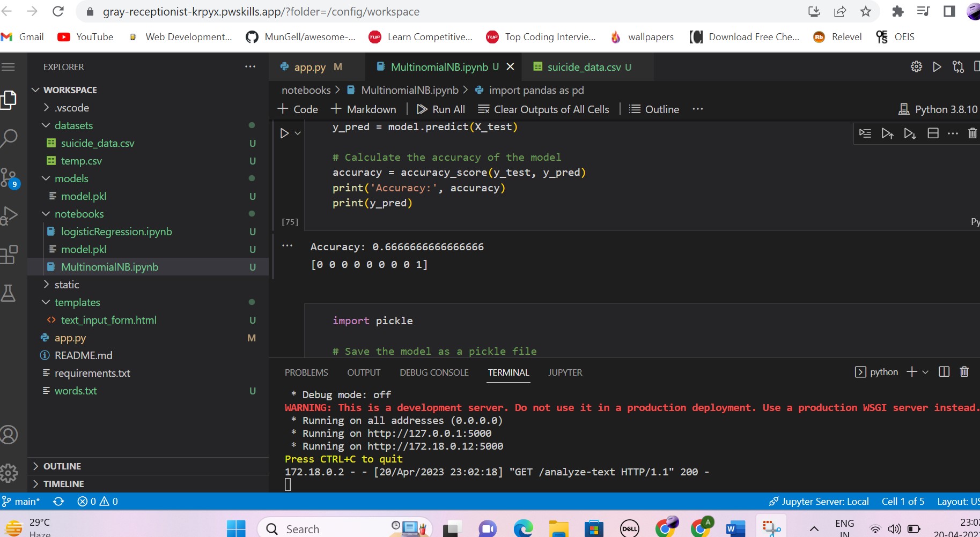Open run cell options dropdown arrow

pyautogui.click(x=298, y=133)
